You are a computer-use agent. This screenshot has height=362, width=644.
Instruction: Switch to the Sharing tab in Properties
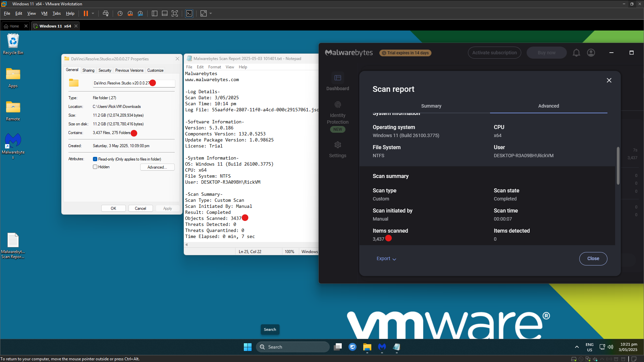click(88, 70)
